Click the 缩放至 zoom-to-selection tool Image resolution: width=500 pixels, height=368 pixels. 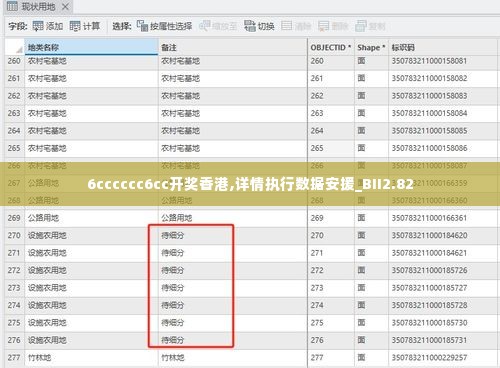point(218,26)
